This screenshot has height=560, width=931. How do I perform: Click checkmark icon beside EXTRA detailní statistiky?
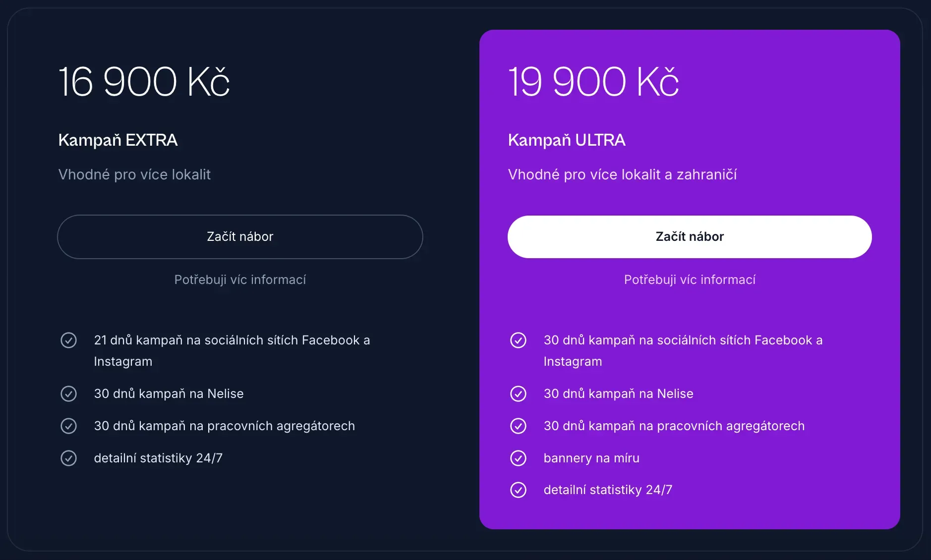[68, 458]
